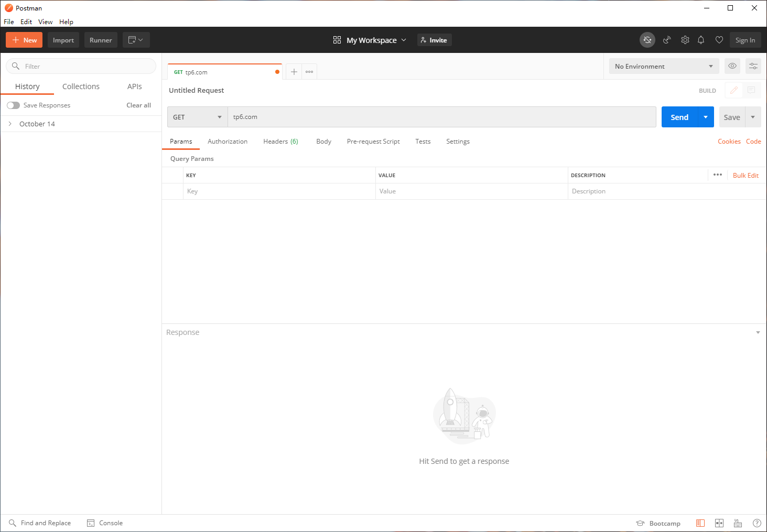Select the GET tp6.com request tab

[224, 72]
